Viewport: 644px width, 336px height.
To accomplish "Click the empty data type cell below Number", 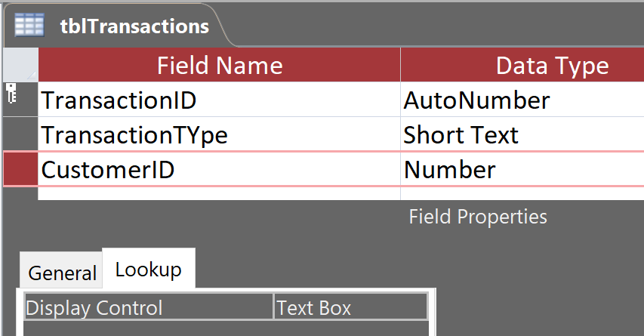I will [x=521, y=194].
